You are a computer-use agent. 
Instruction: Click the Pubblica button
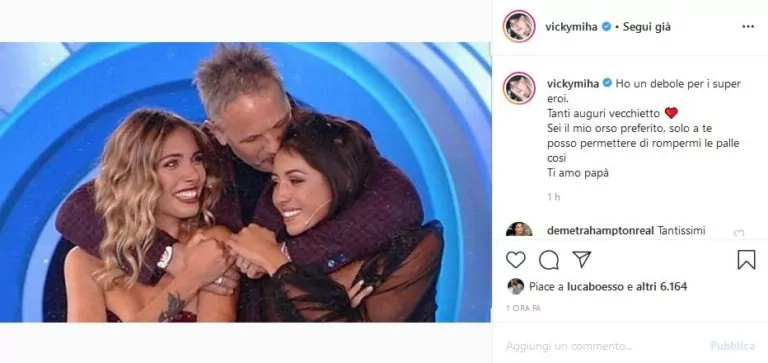[733, 346]
